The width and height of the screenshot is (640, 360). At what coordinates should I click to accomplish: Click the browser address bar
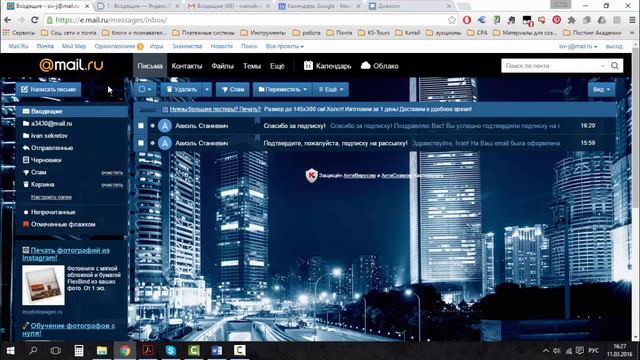point(245,20)
